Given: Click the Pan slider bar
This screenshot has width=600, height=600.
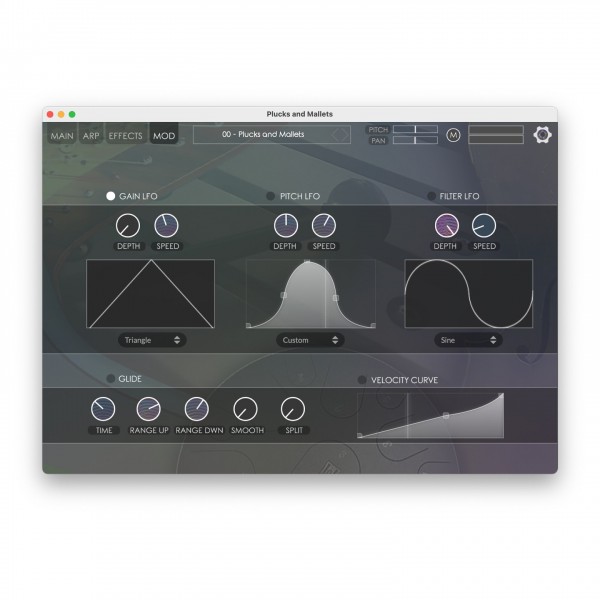Looking at the screenshot, I should pyautogui.click(x=415, y=140).
